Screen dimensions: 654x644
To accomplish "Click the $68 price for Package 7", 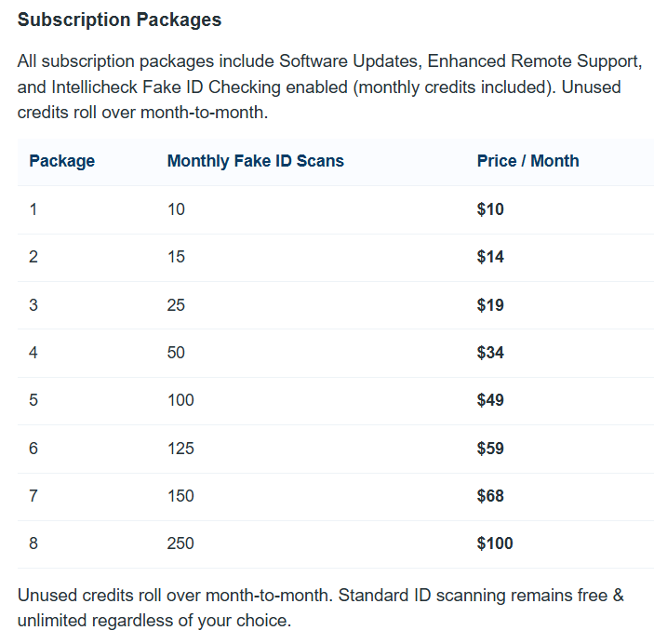I will pos(490,496).
